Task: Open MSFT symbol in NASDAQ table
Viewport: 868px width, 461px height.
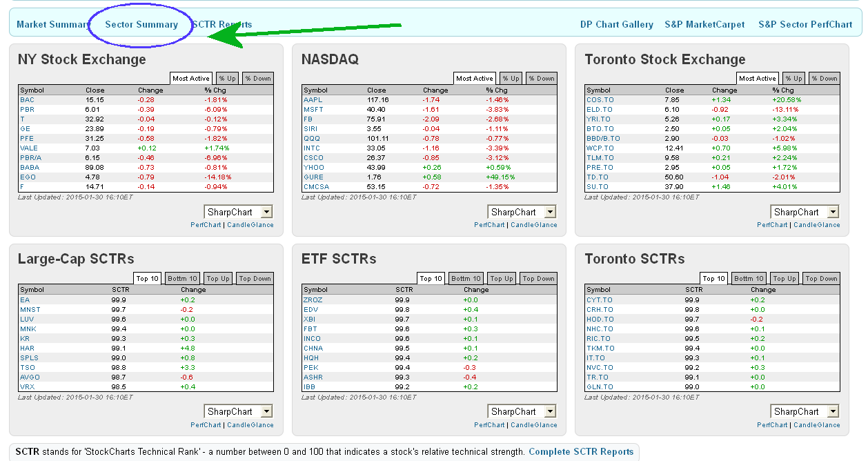Action: 313,110
